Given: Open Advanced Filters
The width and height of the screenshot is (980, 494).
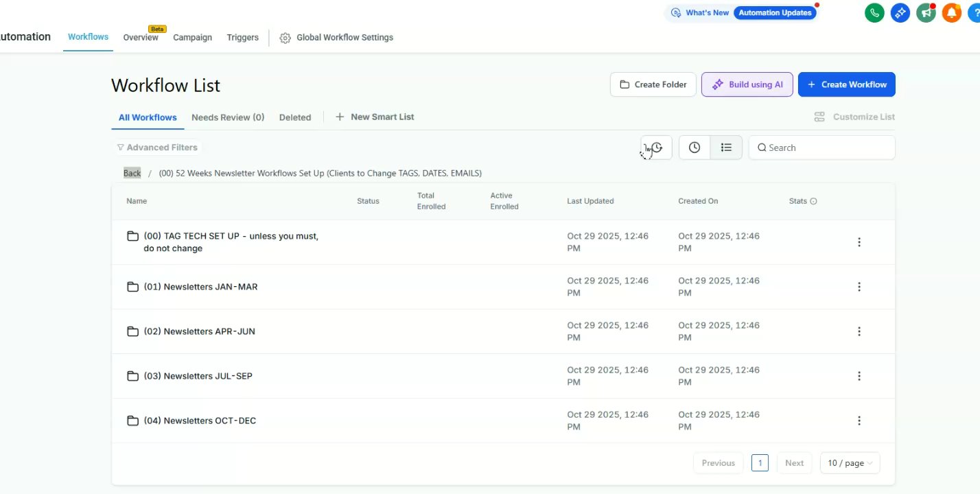Looking at the screenshot, I should (157, 148).
